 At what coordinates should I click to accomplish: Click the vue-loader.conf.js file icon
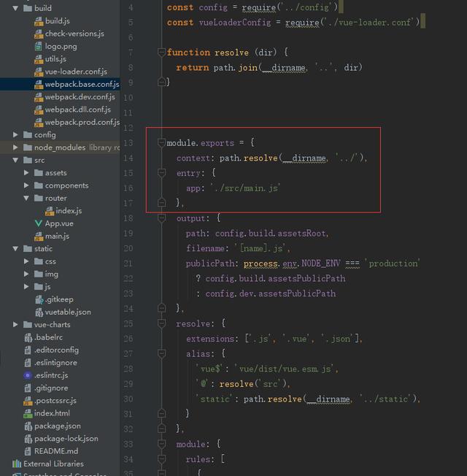pyautogui.click(x=39, y=72)
